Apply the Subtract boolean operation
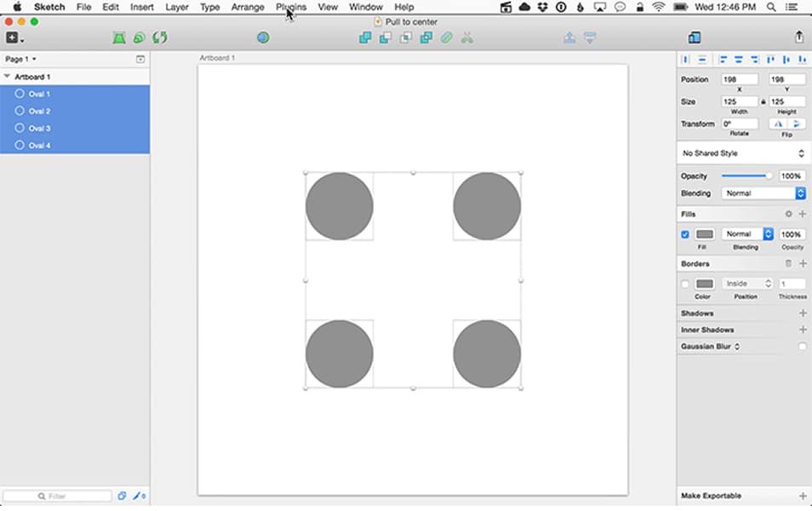The width and height of the screenshot is (812, 511). (386, 37)
